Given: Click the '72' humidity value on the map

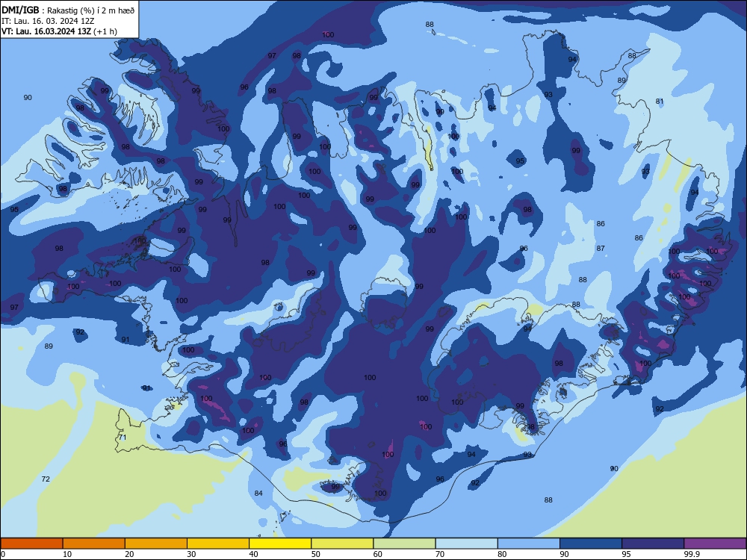Looking at the screenshot, I should click(46, 479).
